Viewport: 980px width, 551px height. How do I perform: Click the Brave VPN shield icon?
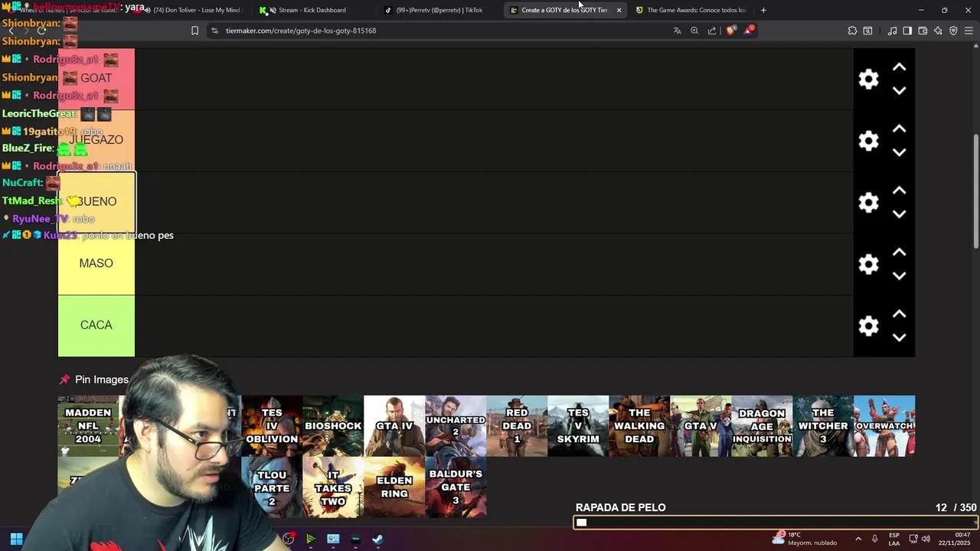(x=953, y=31)
